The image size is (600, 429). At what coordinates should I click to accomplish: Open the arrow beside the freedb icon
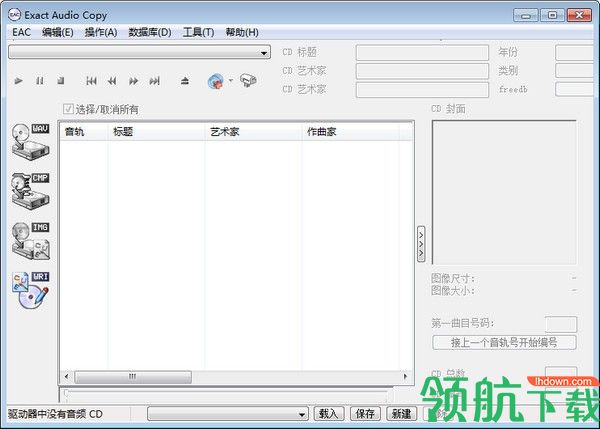click(231, 80)
